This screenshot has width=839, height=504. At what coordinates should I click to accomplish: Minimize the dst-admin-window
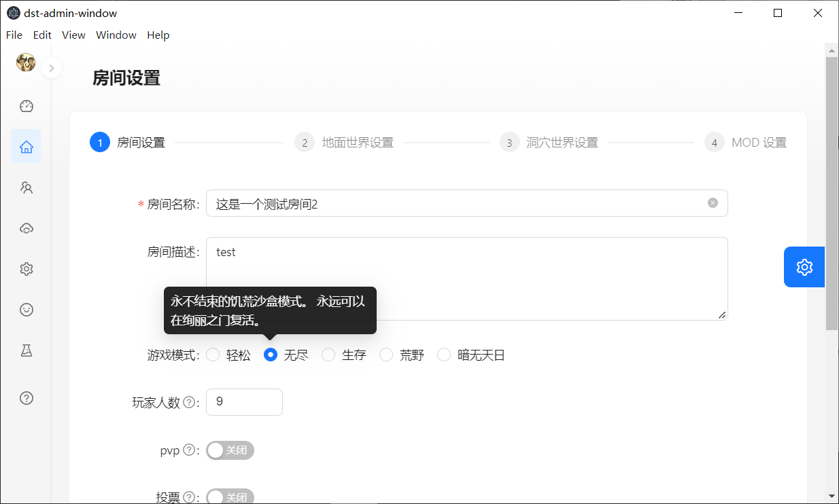(738, 13)
